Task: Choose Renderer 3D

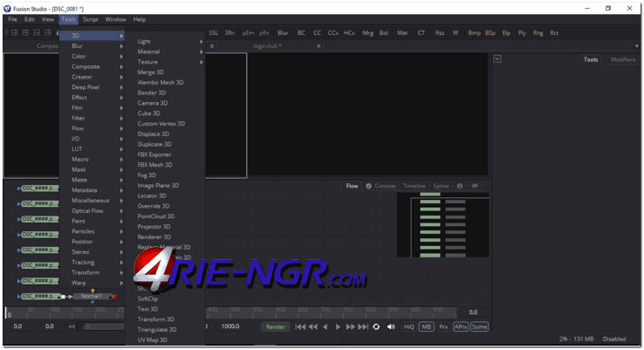Action: click(x=154, y=237)
